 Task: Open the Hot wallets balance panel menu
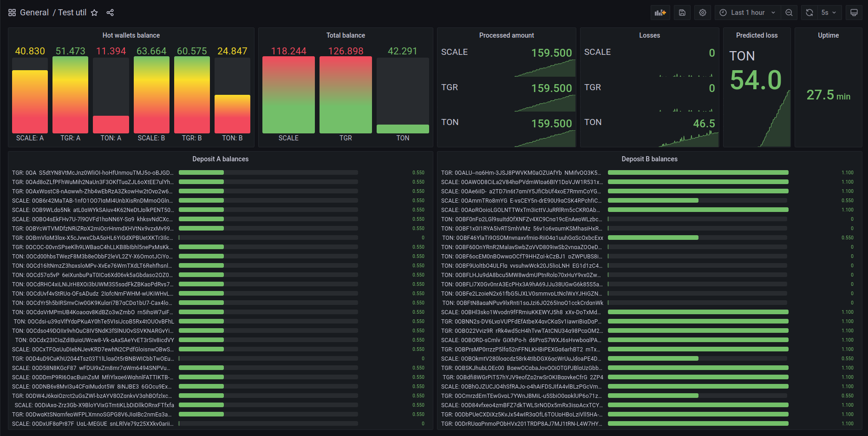131,35
